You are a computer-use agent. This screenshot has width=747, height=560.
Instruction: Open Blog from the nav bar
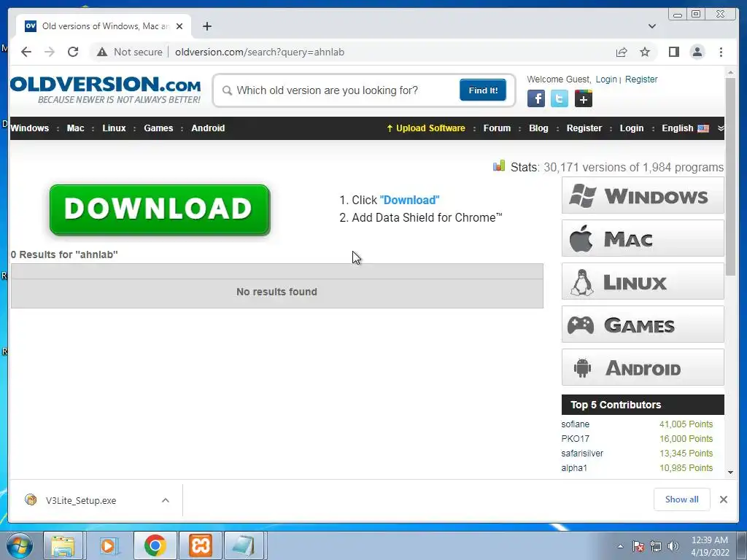pos(538,128)
